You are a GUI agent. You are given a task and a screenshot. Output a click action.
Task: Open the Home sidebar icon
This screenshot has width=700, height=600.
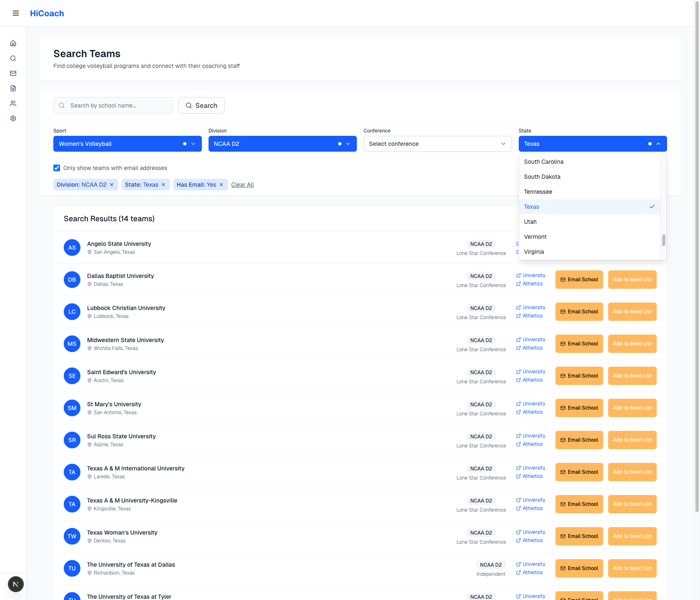(x=13, y=43)
